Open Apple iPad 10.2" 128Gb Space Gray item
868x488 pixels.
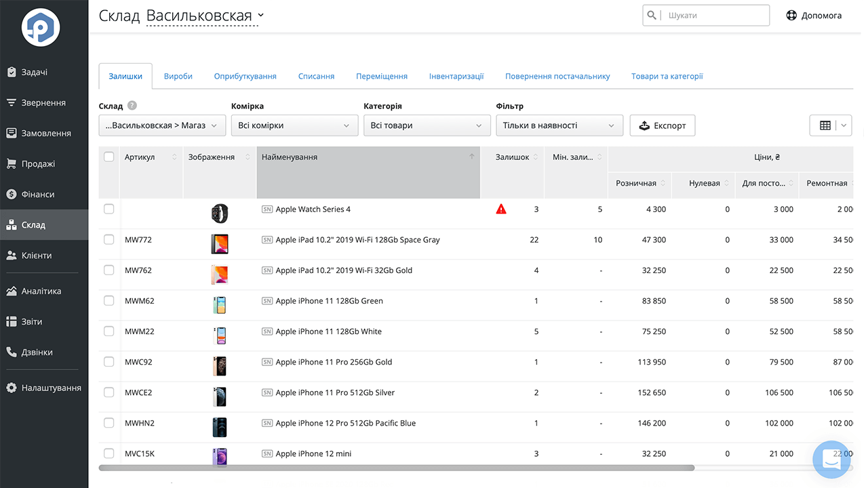pyautogui.click(x=357, y=240)
